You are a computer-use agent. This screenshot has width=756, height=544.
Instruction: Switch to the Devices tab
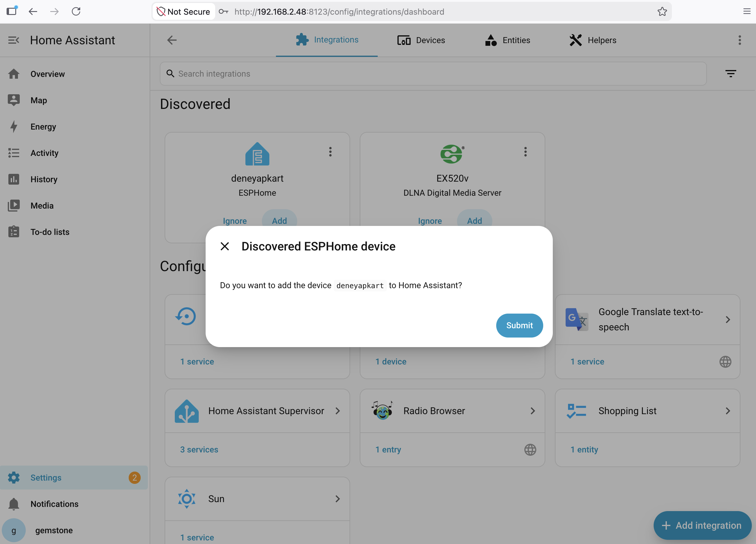[421, 40]
